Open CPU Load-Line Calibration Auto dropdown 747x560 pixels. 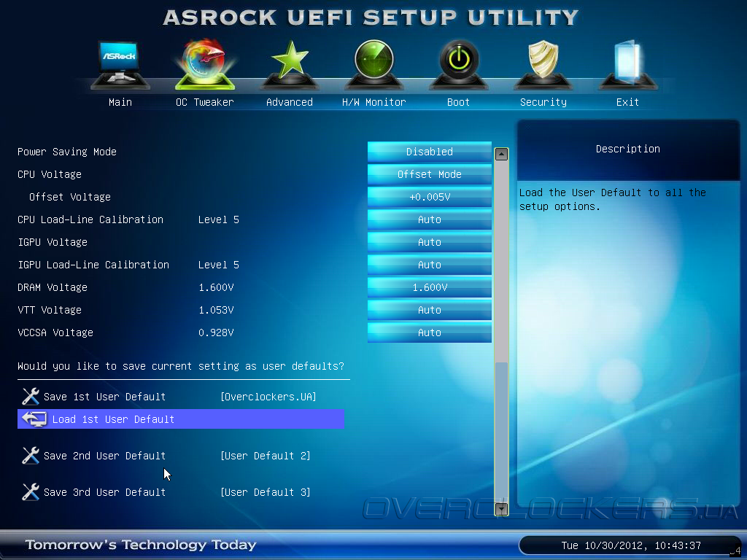pos(429,219)
